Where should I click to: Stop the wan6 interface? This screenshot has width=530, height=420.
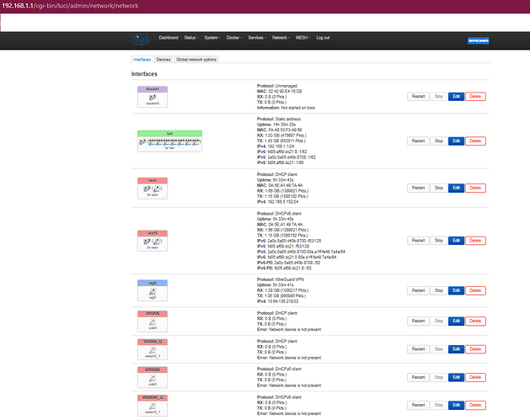(x=439, y=241)
